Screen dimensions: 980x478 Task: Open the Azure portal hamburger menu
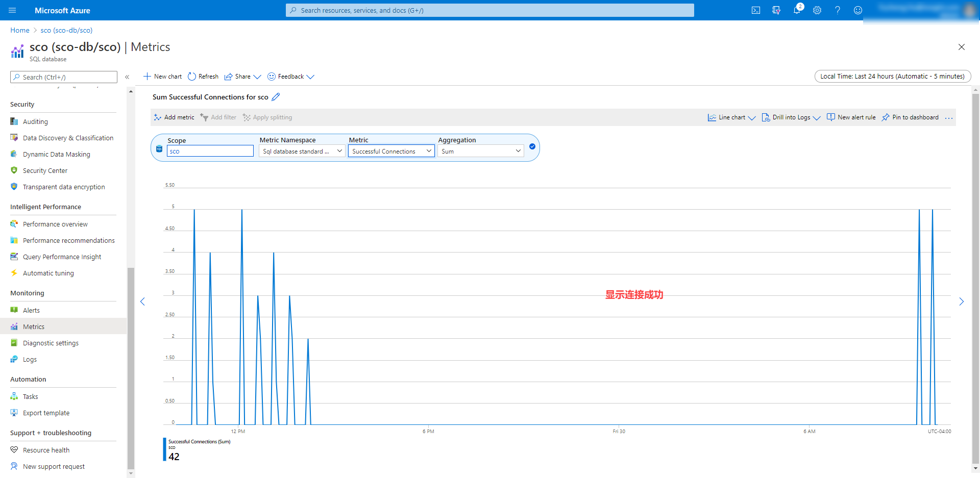tap(12, 10)
